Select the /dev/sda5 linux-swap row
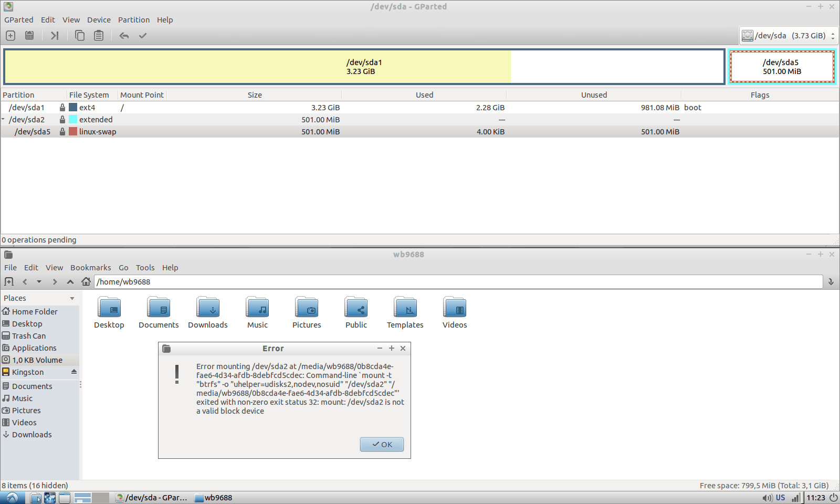The height and width of the screenshot is (504, 840). (x=420, y=132)
